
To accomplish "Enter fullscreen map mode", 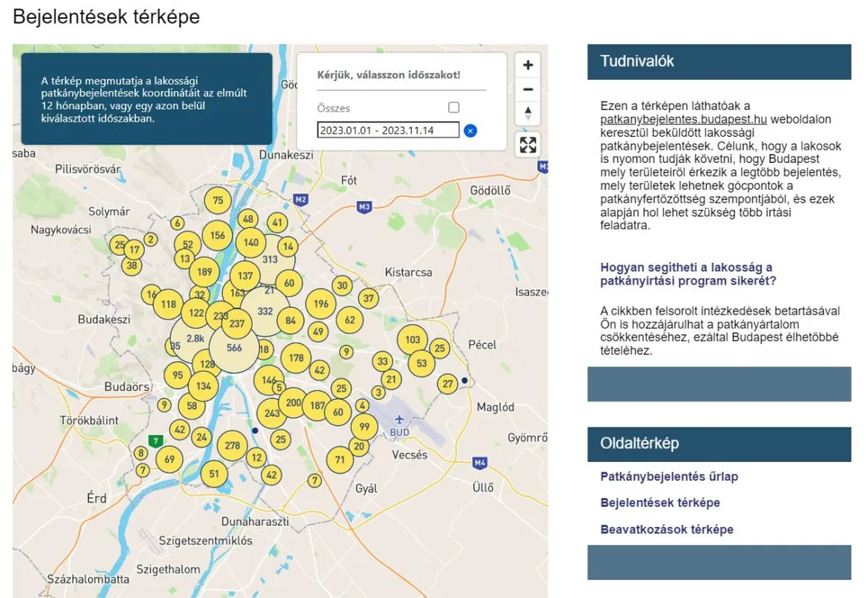I will click(x=528, y=144).
